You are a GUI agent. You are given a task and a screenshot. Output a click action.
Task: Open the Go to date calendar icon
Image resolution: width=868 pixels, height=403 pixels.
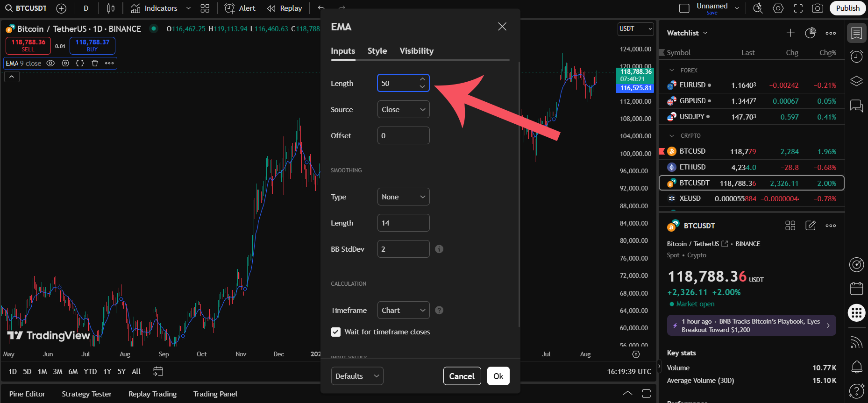click(158, 371)
